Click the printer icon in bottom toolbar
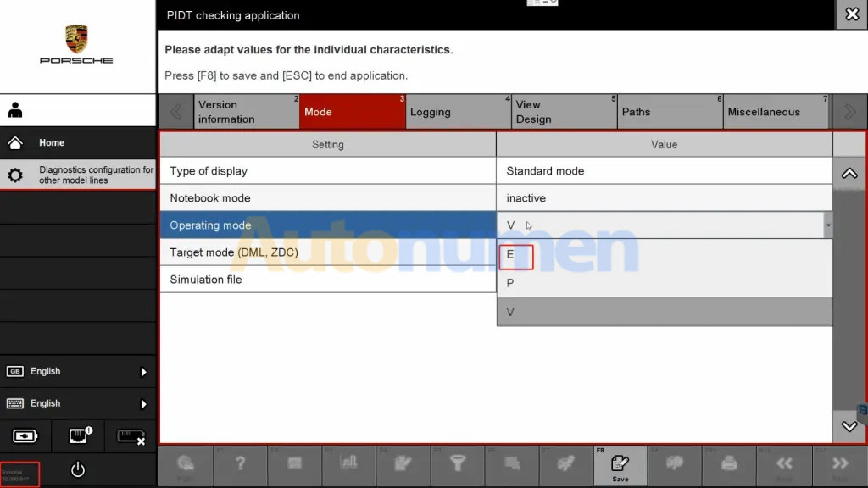Viewport: 868px width, 488px height. tap(730, 464)
